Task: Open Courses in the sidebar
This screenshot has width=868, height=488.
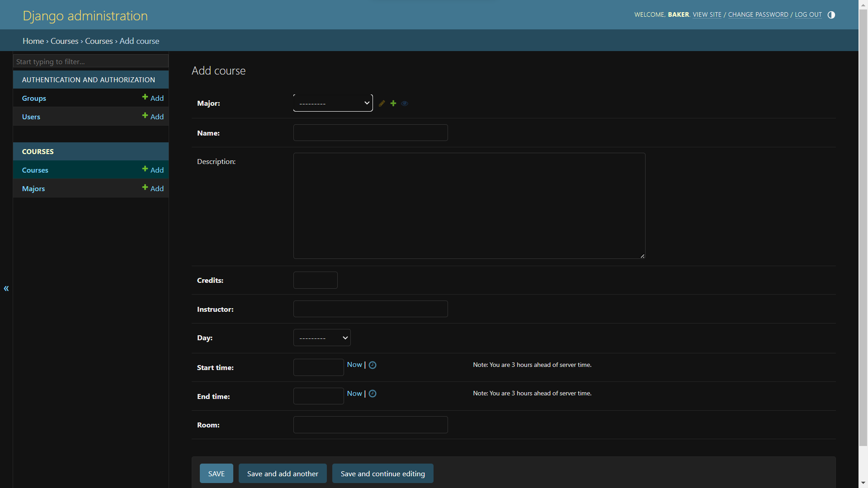Action: click(35, 170)
